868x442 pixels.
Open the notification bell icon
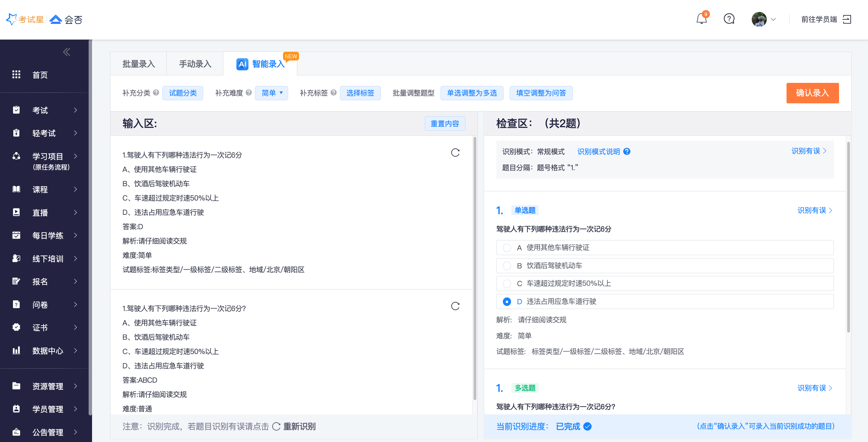click(701, 19)
